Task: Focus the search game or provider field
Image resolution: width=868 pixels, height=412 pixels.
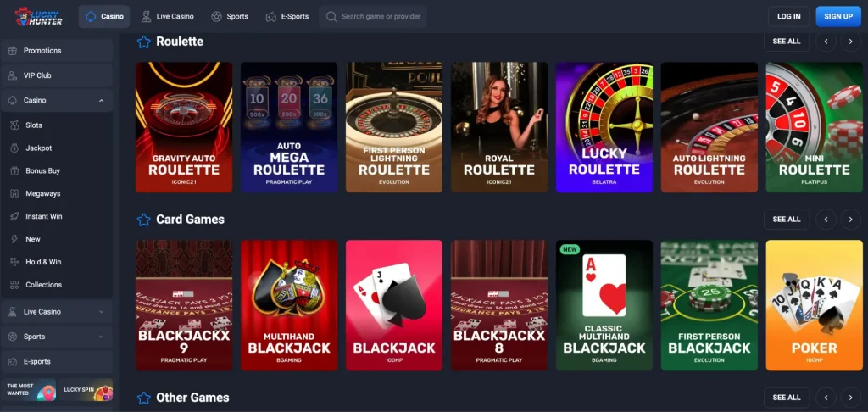Action: pyautogui.click(x=373, y=17)
